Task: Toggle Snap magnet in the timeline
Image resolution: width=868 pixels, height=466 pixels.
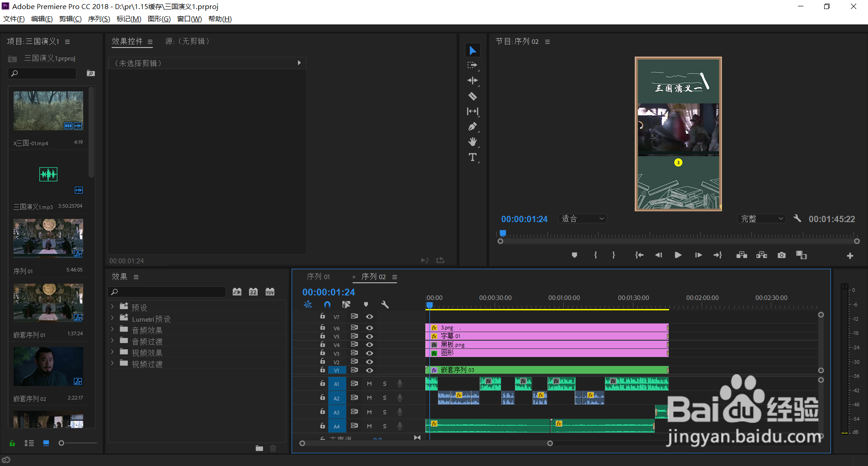Action: click(327, 304)
